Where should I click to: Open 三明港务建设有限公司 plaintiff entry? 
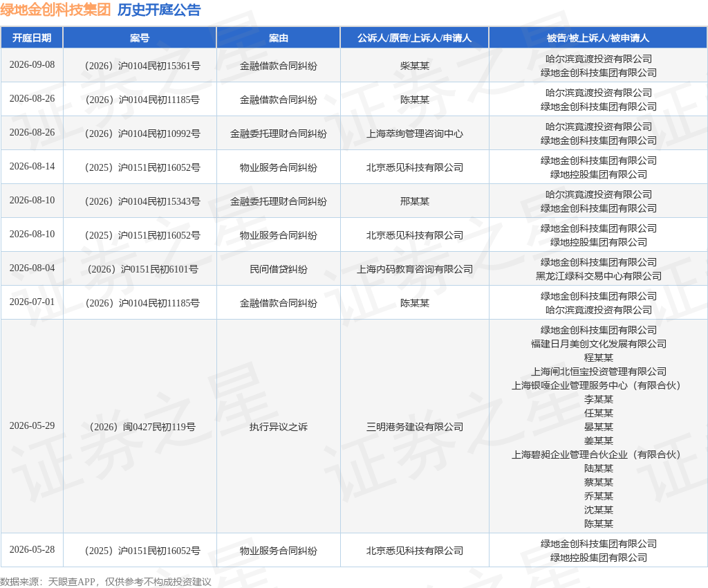point(415,427)
